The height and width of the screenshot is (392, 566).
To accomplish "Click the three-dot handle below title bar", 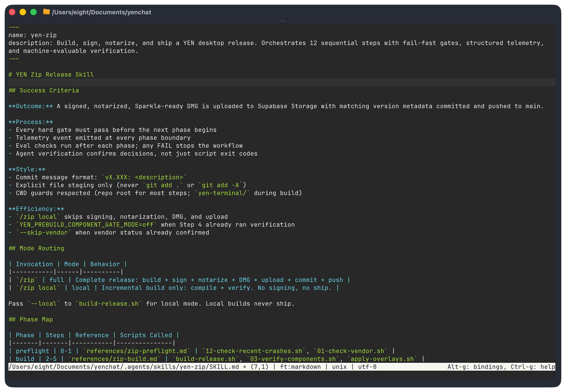I will point(283,21).
